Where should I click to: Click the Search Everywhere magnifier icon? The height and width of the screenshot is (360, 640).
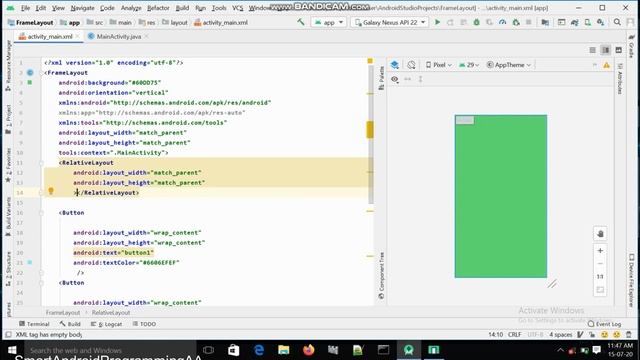coord(617,22)
